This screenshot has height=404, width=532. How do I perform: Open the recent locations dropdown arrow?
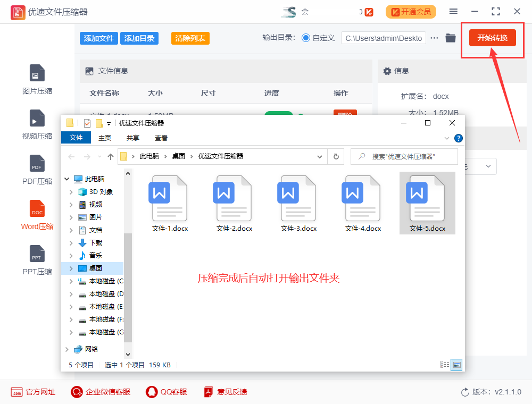click(100, 157)
